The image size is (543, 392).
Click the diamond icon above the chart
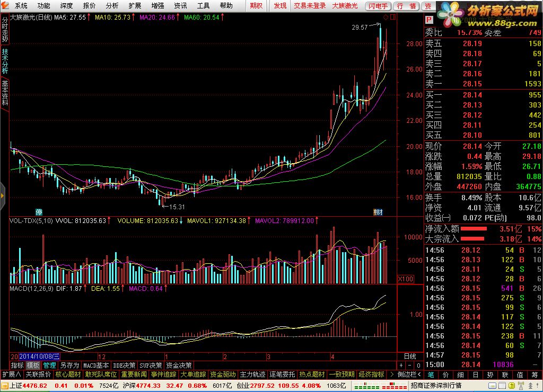[386, 17]
